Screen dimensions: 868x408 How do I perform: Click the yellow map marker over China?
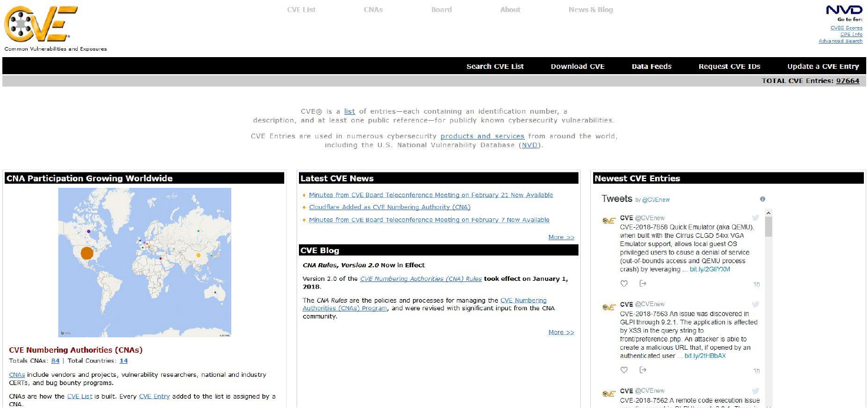198,255
